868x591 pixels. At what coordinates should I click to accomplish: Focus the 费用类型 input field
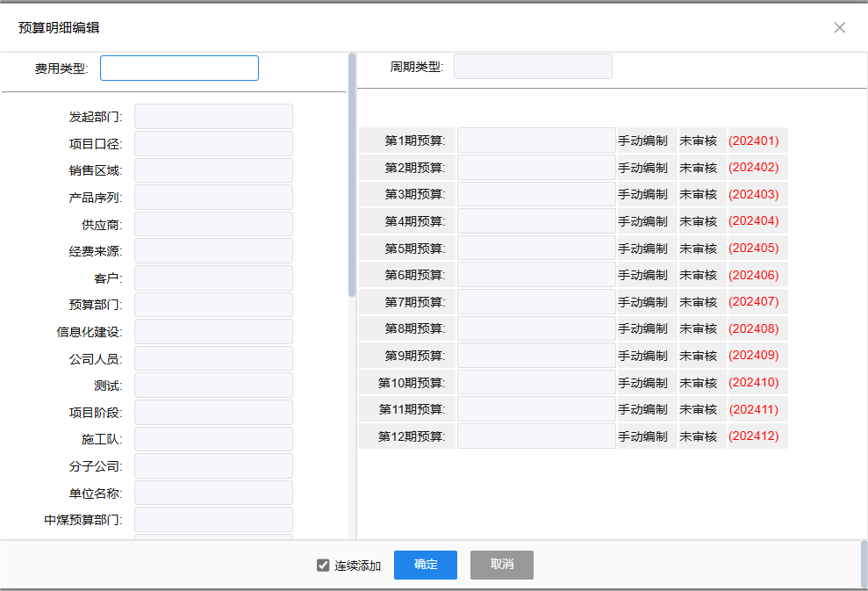179,68
